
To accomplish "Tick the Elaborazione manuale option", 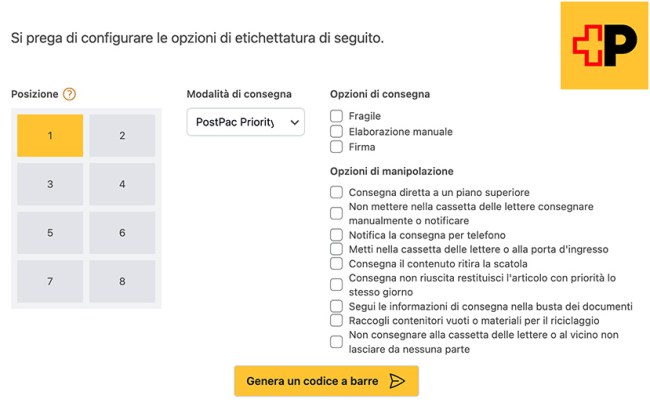I will click(x=337, y=131).
